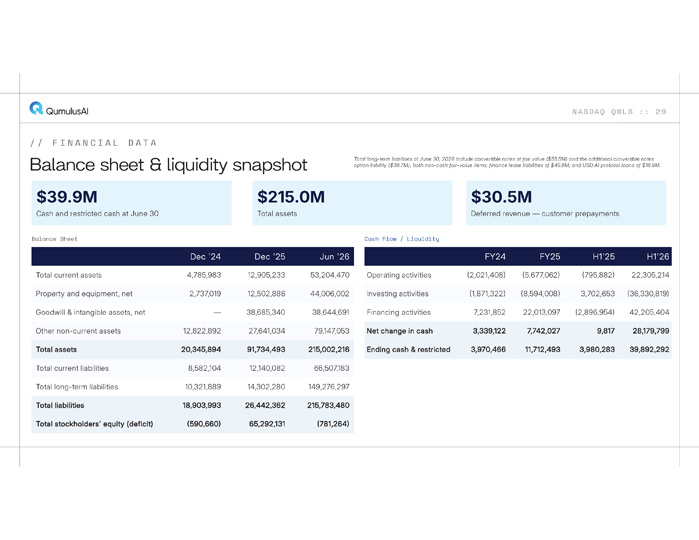
Task: Click the operating value (2,021,408)
Action: coord(486,275)
